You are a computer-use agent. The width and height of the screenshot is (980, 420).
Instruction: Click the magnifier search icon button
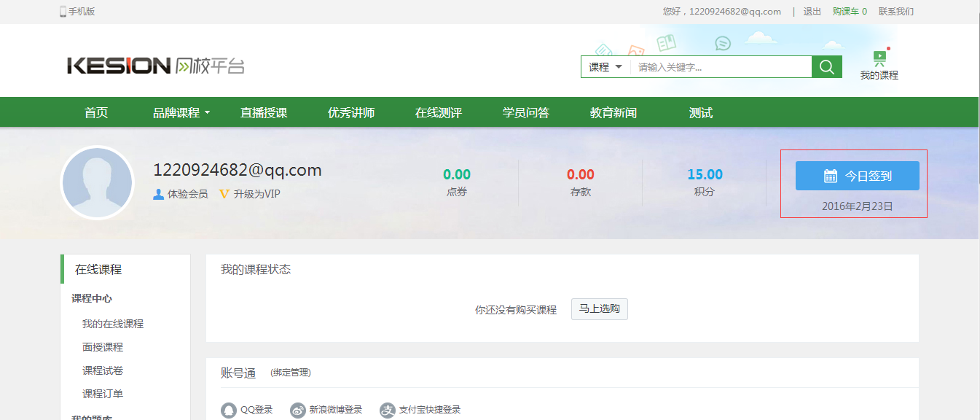pyautogui.click(x=826, y=67)
